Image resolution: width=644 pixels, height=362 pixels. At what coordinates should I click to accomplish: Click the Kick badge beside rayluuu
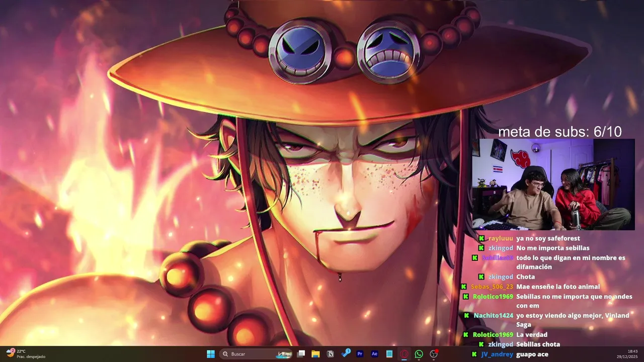coord(481,238)
